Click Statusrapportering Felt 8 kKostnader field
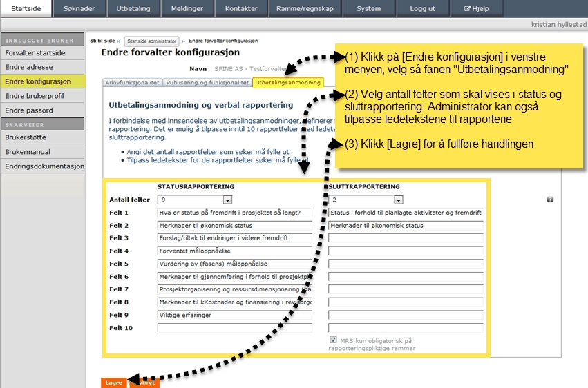 (x=235, y=302)
